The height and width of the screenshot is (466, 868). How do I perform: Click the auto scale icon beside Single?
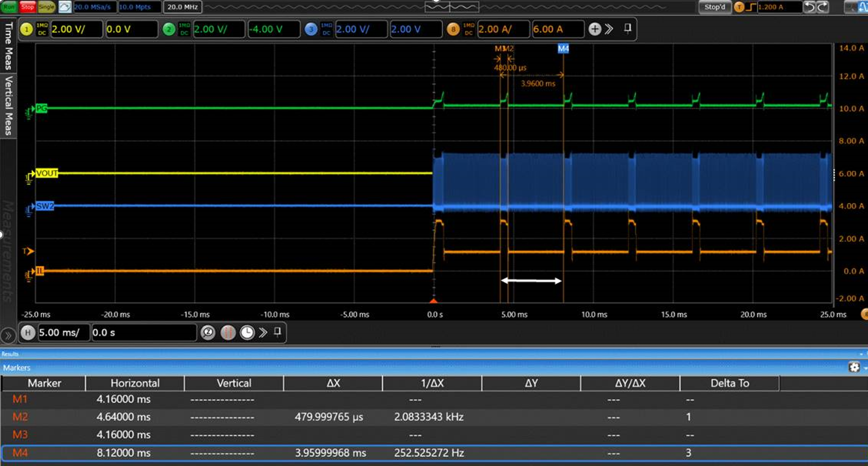[x=65, y=7]
